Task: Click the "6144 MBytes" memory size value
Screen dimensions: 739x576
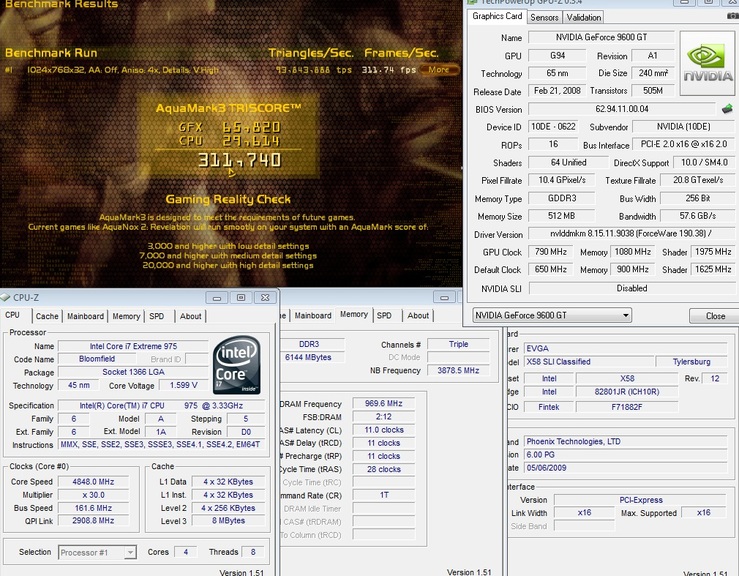Action: click(311, 357)
